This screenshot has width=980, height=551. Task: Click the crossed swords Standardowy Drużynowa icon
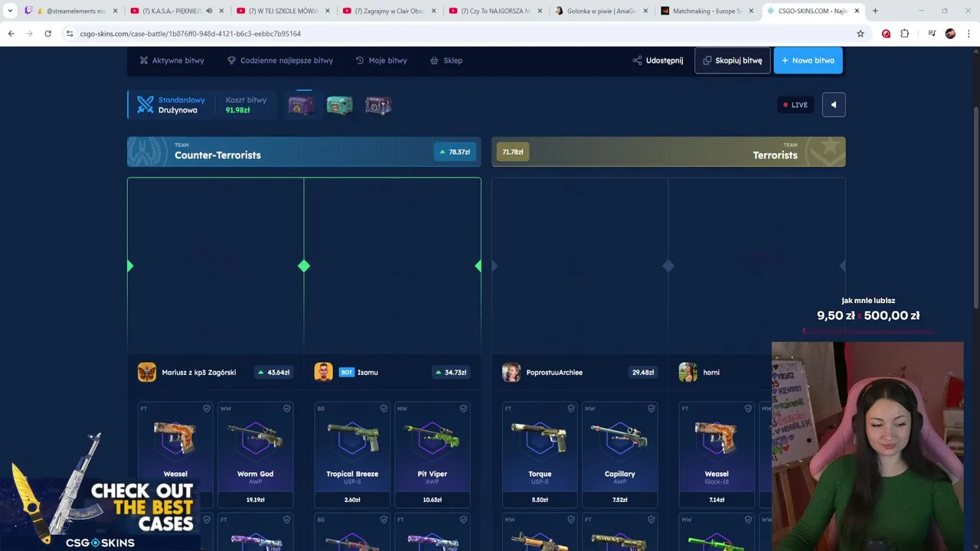click(145, 105)
